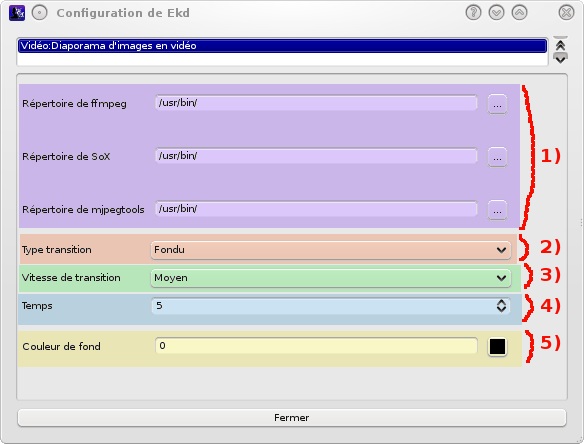This screenshot has height=444, width=584.
Task: Click the round pin button beside title
Action: tap(39, 13)
